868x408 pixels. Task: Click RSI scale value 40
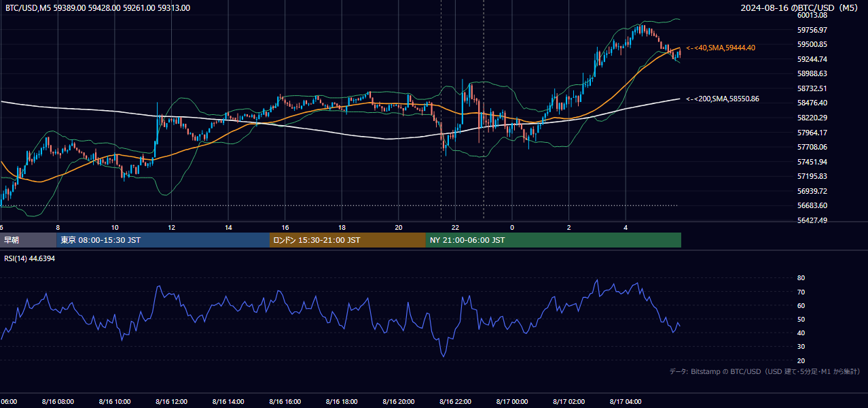point(801,333)
